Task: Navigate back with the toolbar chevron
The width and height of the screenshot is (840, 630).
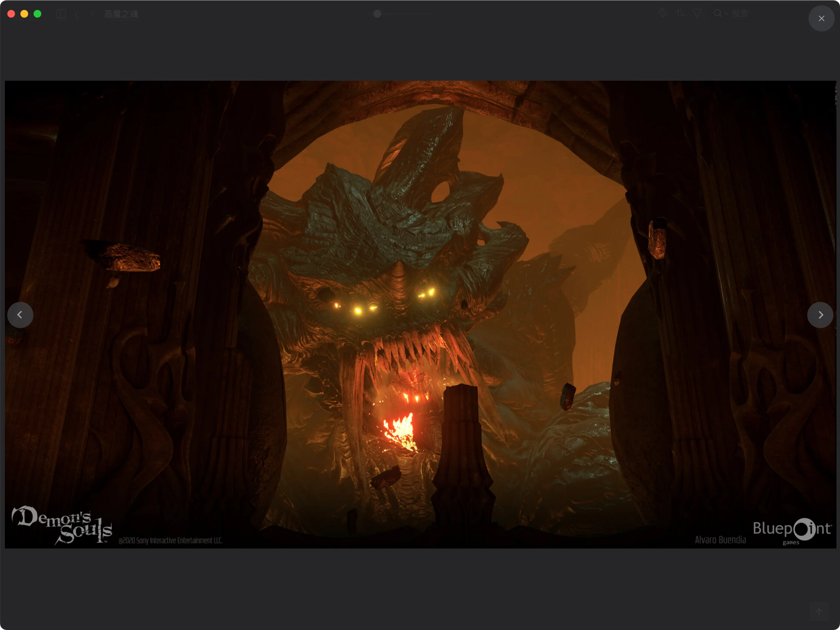Action: [x=77, y=14]
